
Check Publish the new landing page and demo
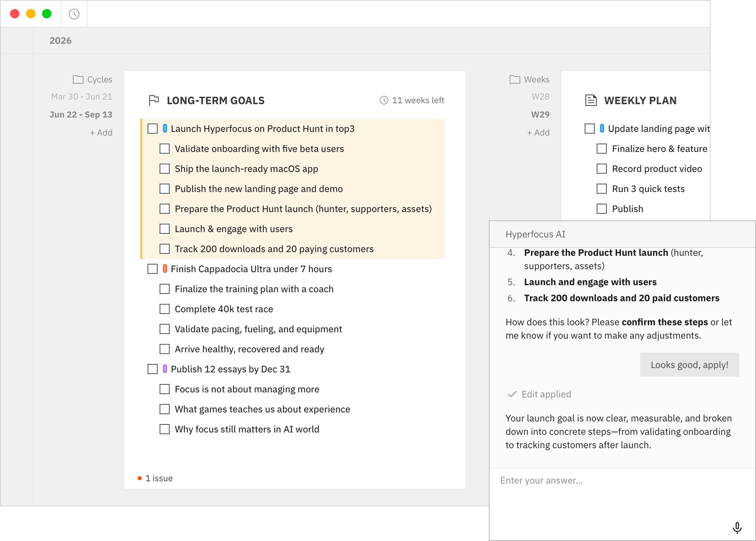[x=165, y=189]
